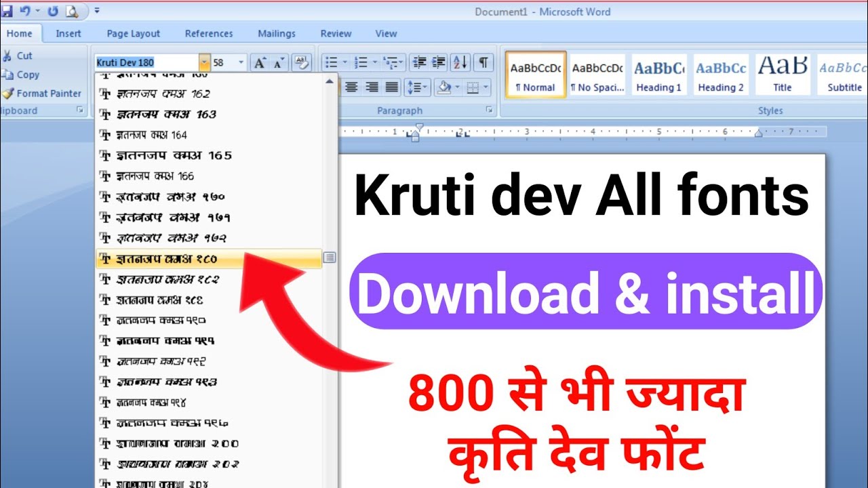Expand the Paragraph dialog launcher
Screen dimensions: 868x488
click(489, 110)
